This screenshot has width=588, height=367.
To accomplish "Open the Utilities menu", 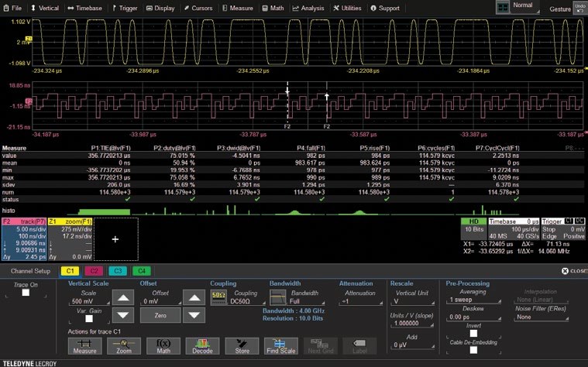I will point(347,8).
